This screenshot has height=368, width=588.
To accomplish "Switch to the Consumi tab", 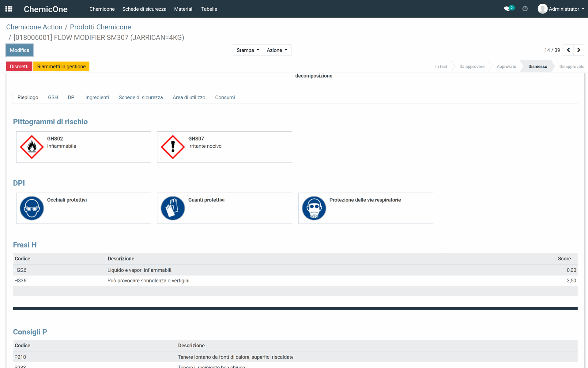I will (225, 97).
